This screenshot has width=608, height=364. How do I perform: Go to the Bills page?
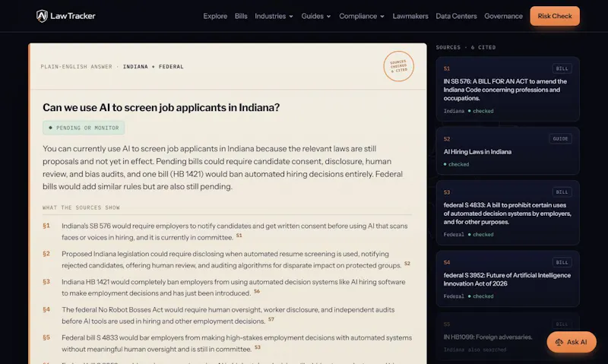click(241, 16)
